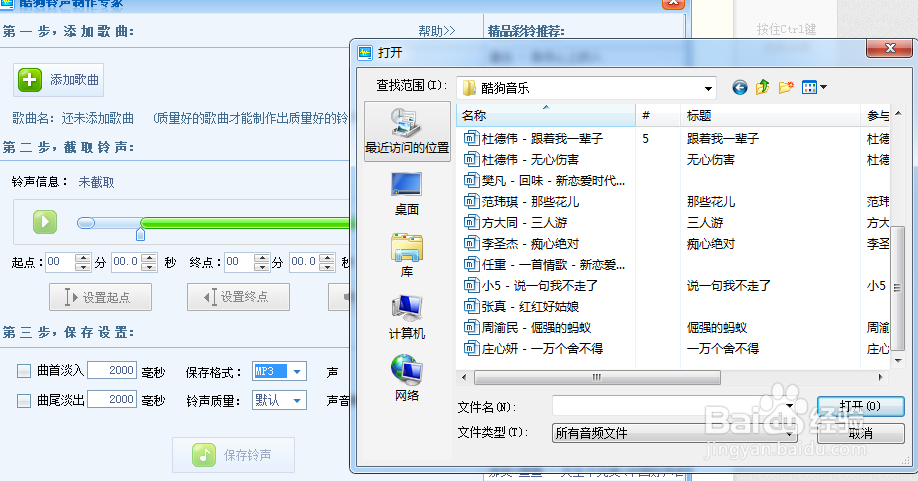This screenshot has width=918, height=481.
Task: Select Desktop (桌面) in dialog sidebar
Action: (x=407, y=194)
